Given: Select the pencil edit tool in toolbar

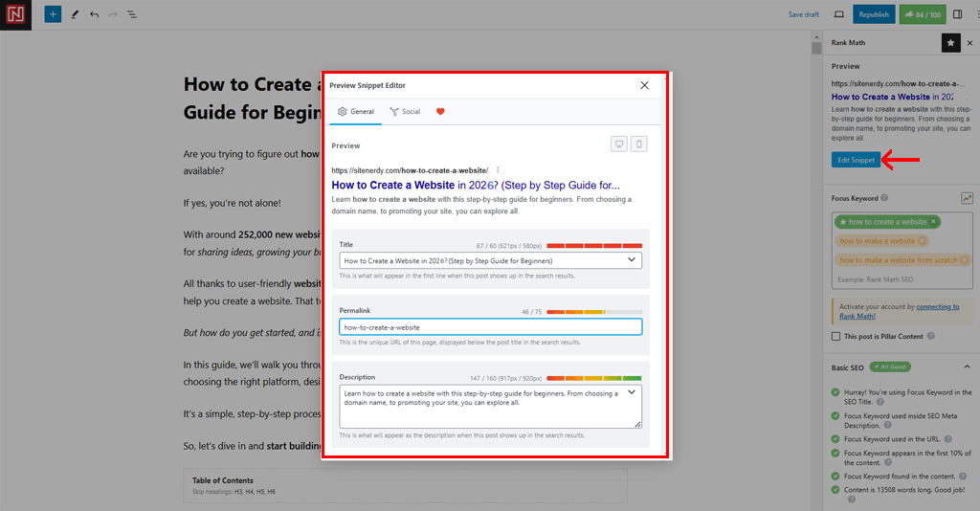Looking at the screenshot, I should tap(75, 14).
